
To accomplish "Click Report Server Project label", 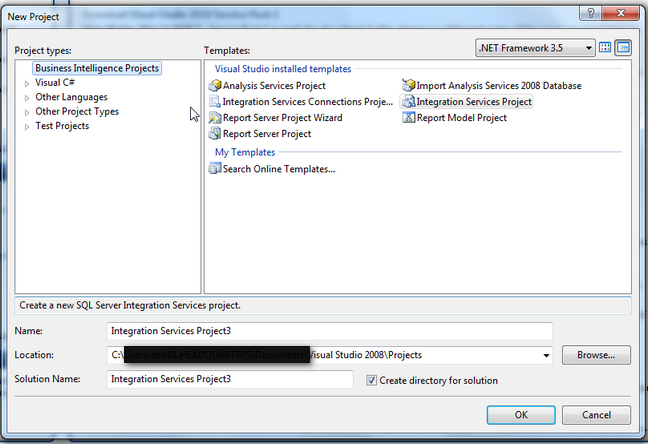I will coord(267,134).
